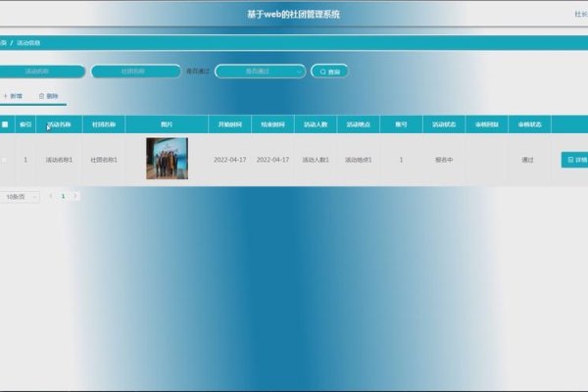Screen dimensions: 588x392
Task: Tick the select-all checkbox in the table header
Action: [5, 124]
